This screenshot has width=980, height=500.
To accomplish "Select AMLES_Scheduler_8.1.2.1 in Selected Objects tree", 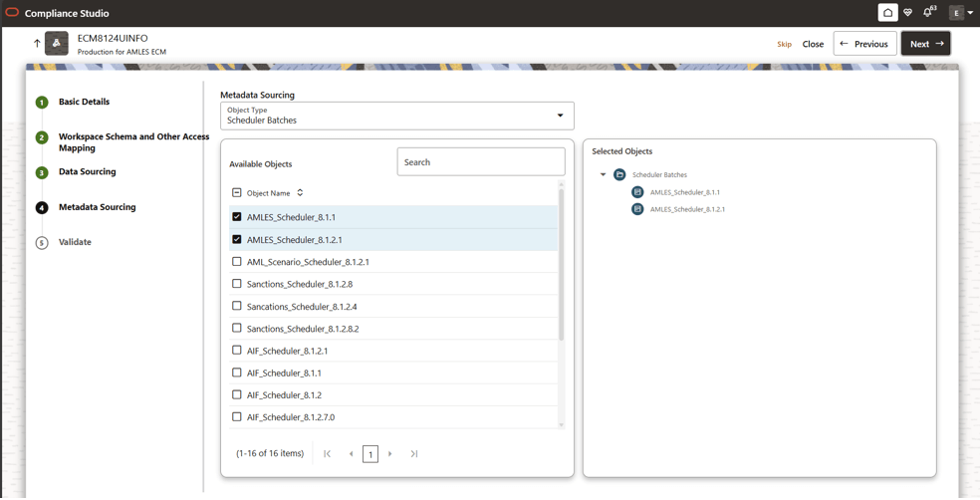I will coord(687,209).
